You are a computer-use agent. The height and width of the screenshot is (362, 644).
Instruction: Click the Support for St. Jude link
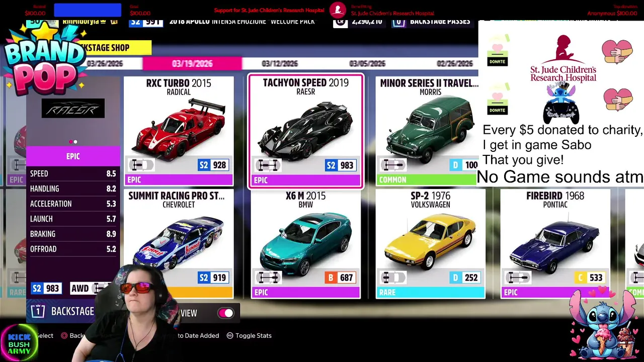269,10
